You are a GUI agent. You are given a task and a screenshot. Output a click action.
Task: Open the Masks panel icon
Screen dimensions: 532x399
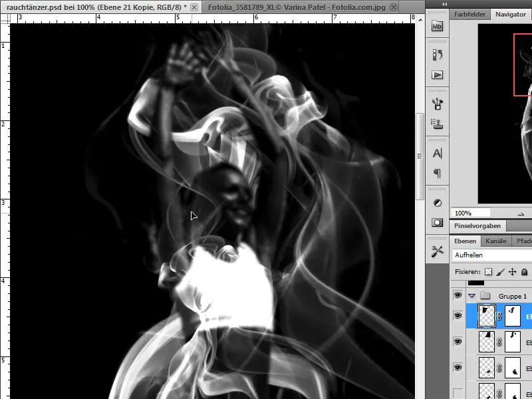tap(438, 223)
